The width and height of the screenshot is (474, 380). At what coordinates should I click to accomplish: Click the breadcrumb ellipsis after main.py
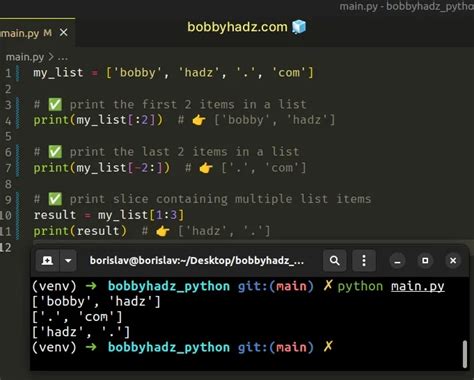(x=63, y=58)
